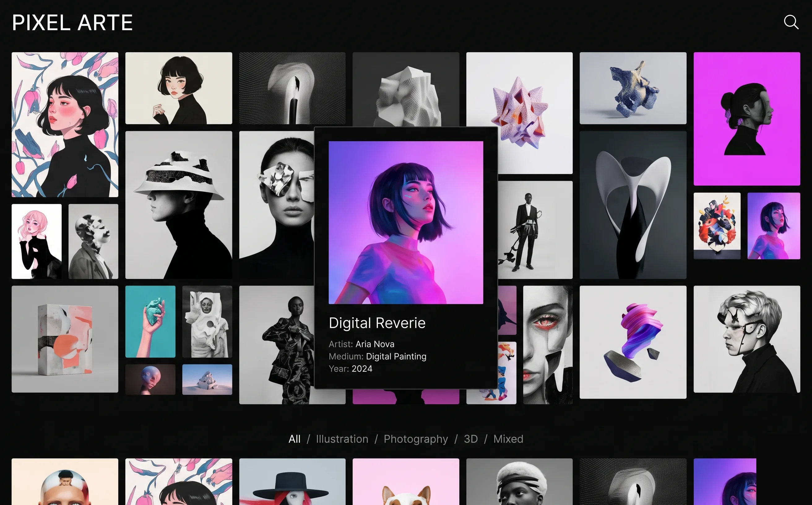The image size is (812, 505).
Task: View the blue speckled abstract sculpture
Action: pyautogui.click(x=633, y=88)
